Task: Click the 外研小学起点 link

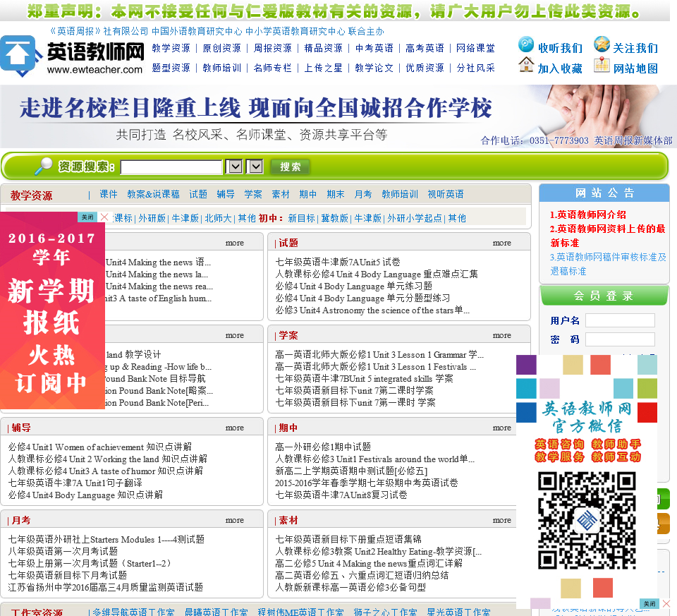Action: pyautogui.click(x=415, y=218)
